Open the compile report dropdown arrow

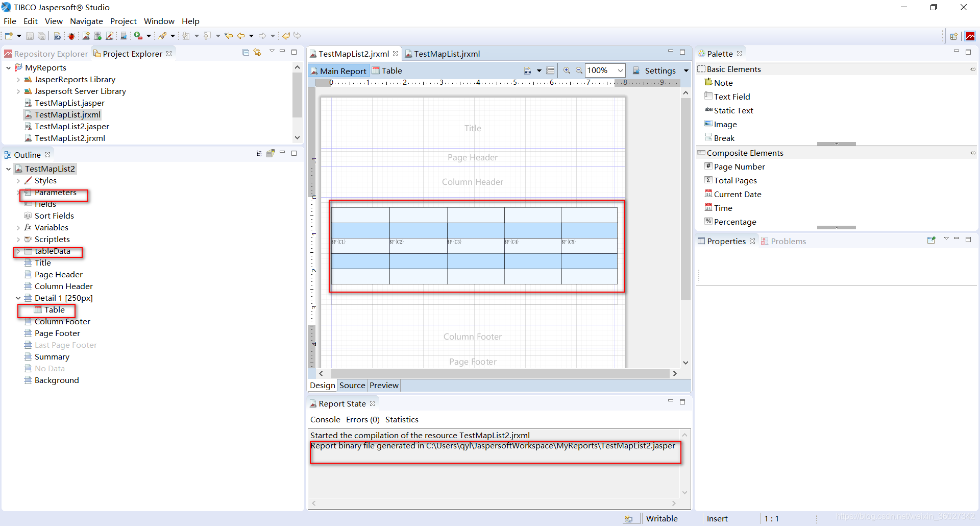539,70
